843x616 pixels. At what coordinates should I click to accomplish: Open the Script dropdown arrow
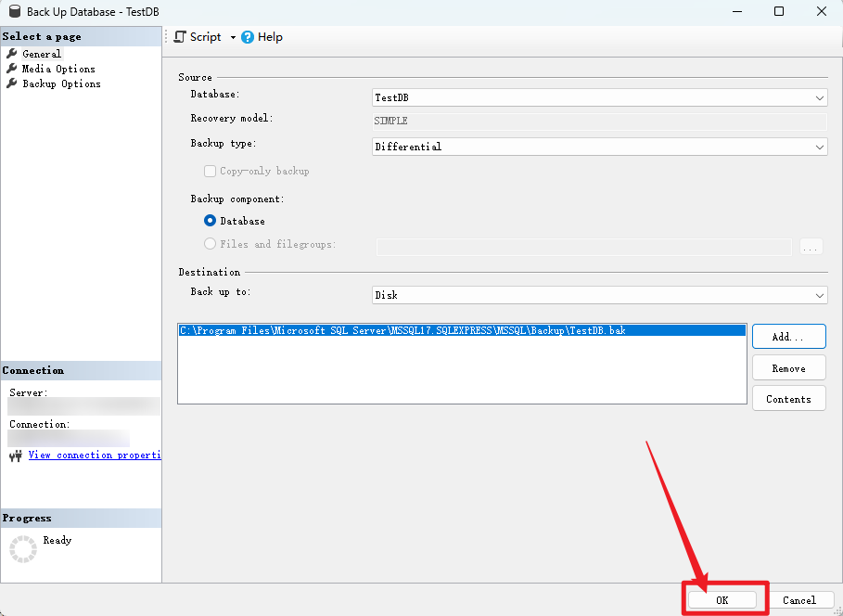click(x=233, y=37)
